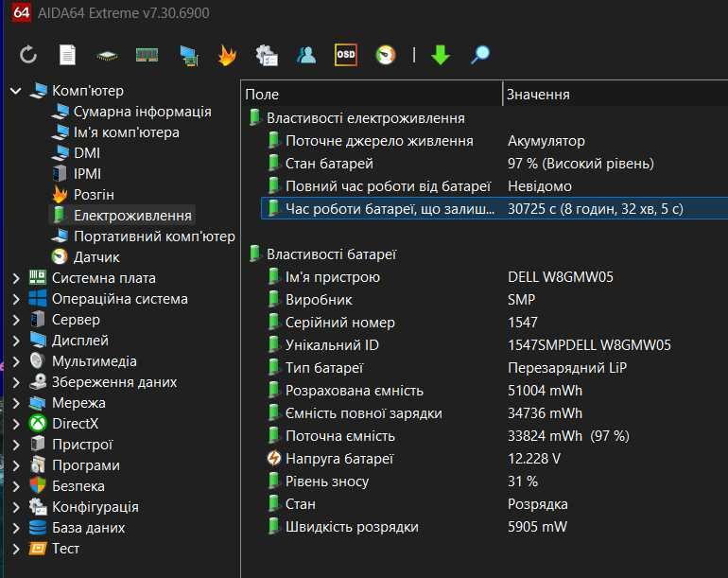Image resolution: width=728 pixels, height=578 pixels.
Task: Expand the Мережа tree node
Action: [16, 403]
